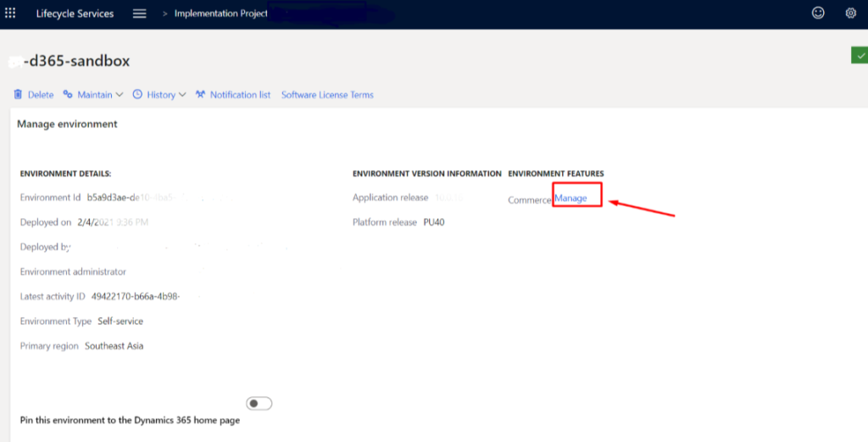
Task: Click the Environment administrator label
Action: tap(73, 272)
